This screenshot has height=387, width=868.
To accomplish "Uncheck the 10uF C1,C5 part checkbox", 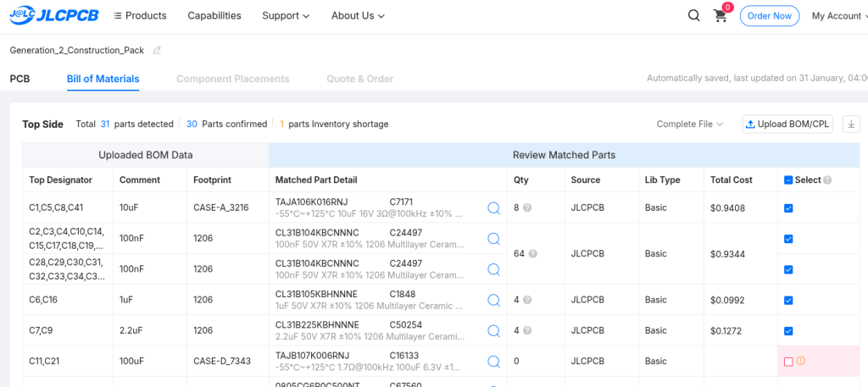I will coord(788,207).
